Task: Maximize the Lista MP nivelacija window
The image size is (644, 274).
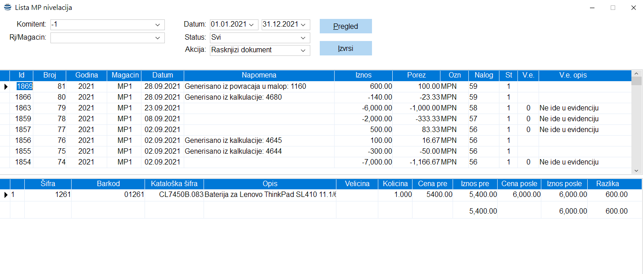Action: 613,8
